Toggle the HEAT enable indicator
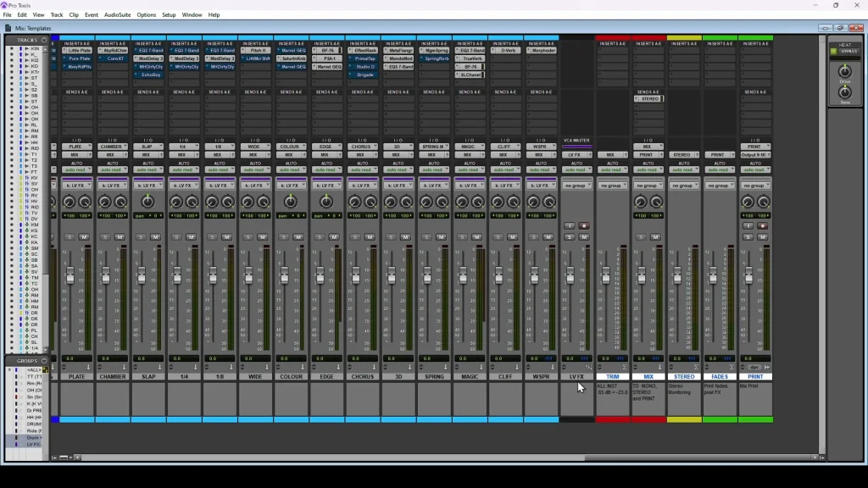The image size is (868, 488). tap(833, 52)
